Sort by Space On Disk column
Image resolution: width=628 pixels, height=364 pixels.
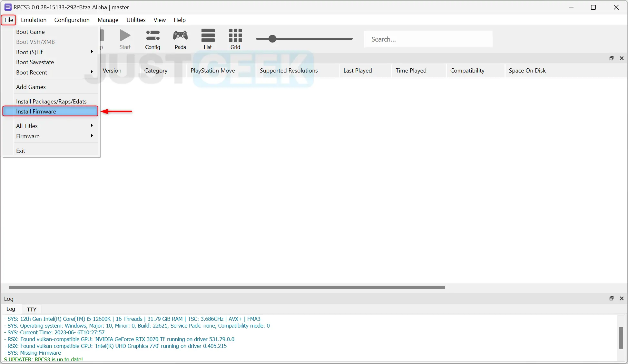[527, 71]
